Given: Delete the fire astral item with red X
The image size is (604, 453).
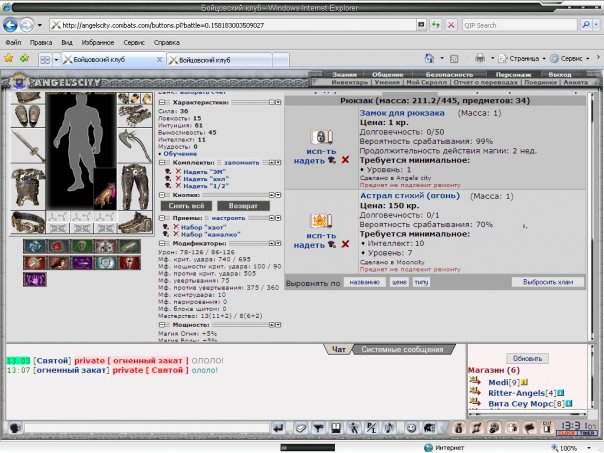Looking at the screenshot, I should 345,244.
